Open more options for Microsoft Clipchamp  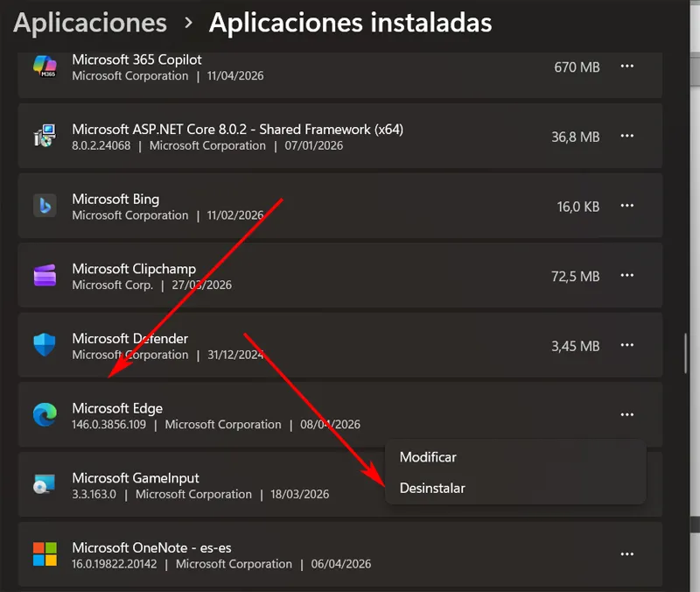(626, 275)
